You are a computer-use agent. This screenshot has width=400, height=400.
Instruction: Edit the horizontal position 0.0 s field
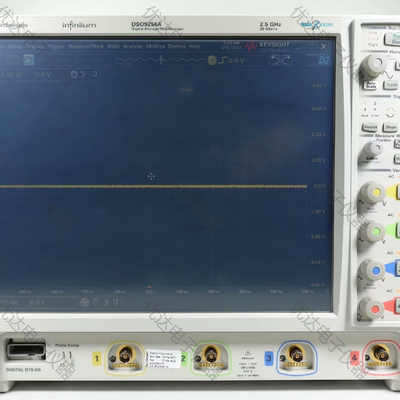pyautogui.click(x=53, y=302)
